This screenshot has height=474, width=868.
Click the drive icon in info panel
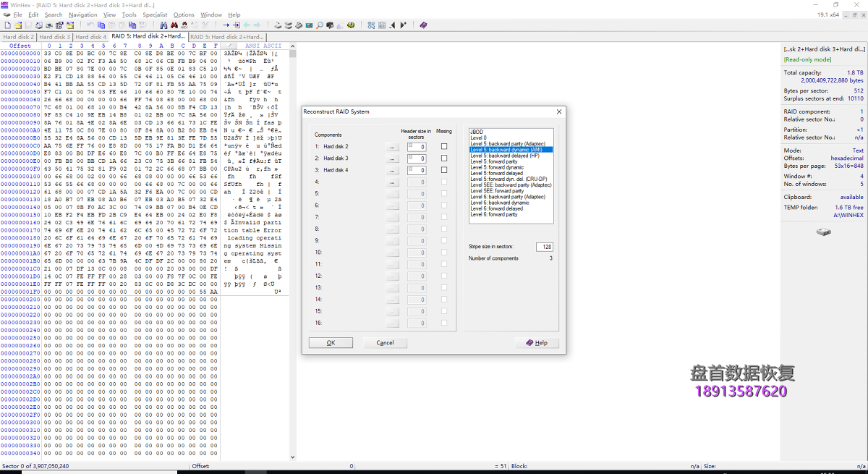[x=824, y=232]
